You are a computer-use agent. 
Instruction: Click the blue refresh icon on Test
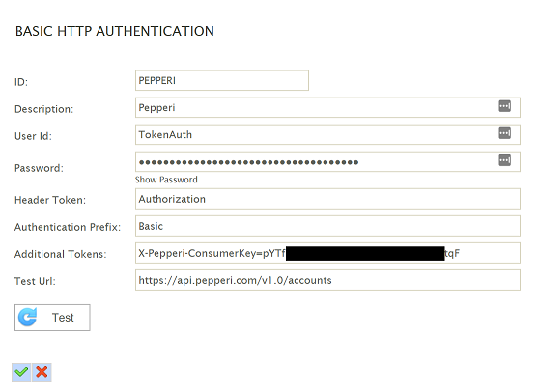27,318
